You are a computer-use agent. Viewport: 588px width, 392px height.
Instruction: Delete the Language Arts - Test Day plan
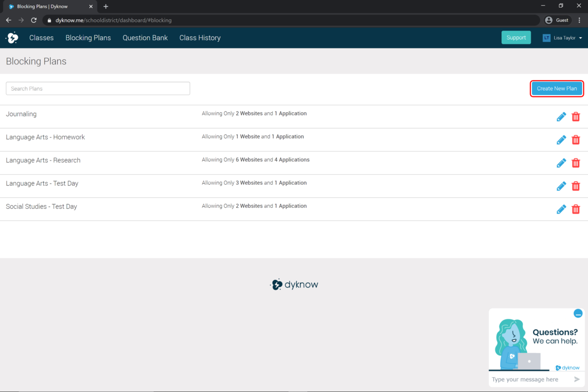point(576,186)
